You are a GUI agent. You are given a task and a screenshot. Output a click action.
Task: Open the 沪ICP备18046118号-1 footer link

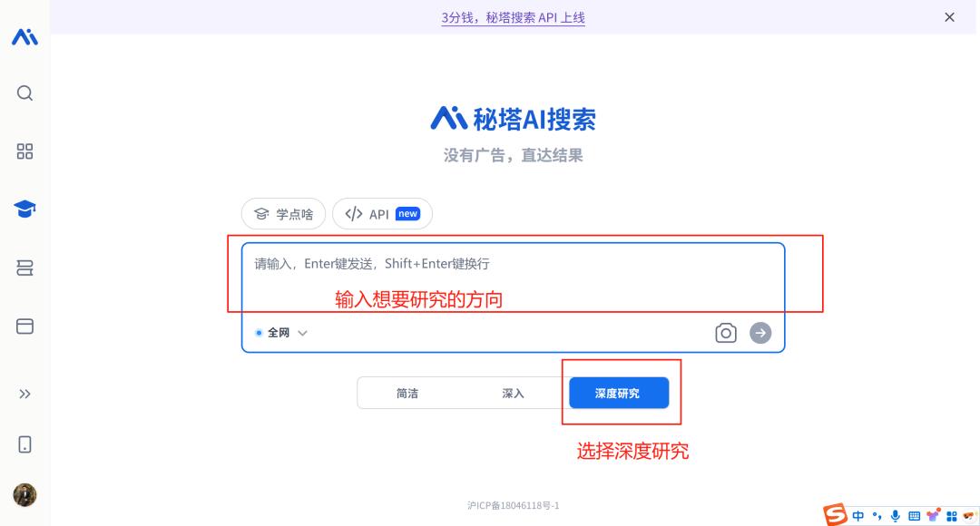(513, 505)
